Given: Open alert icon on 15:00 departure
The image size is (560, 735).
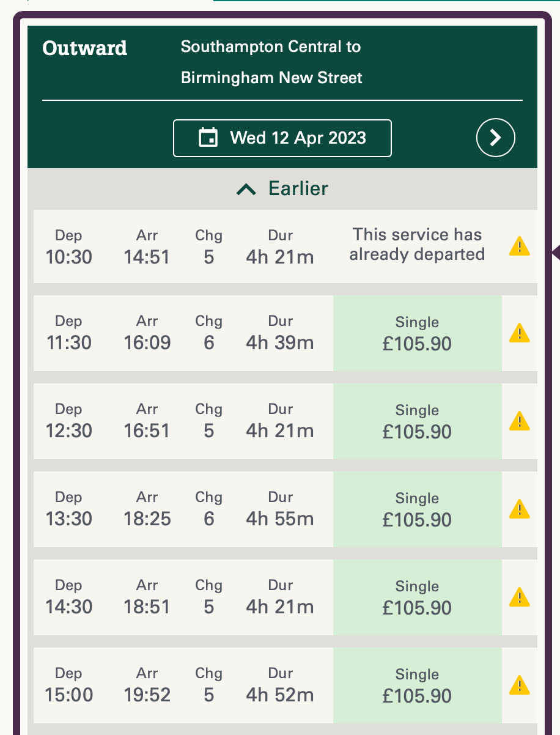Looking at the screenshot, I should point(519,685).
